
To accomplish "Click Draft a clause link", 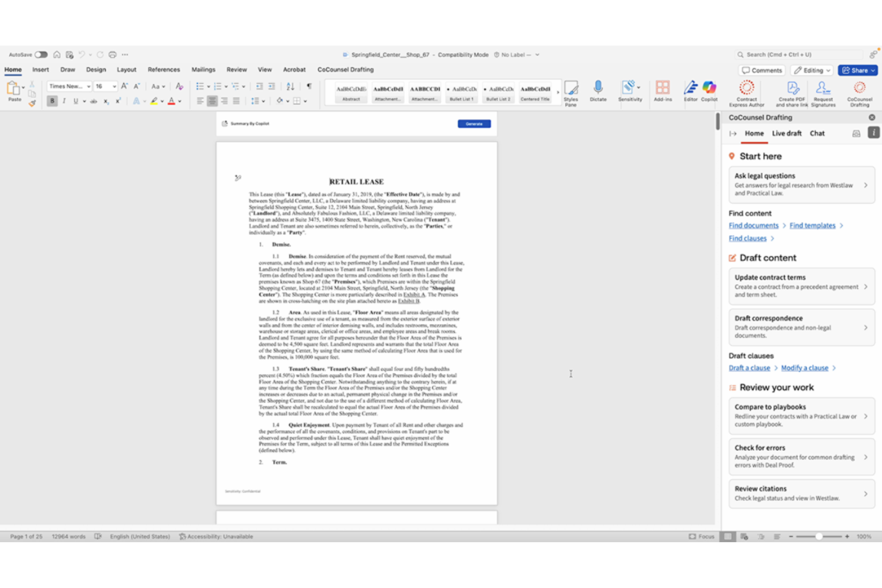I will (749, 368).
